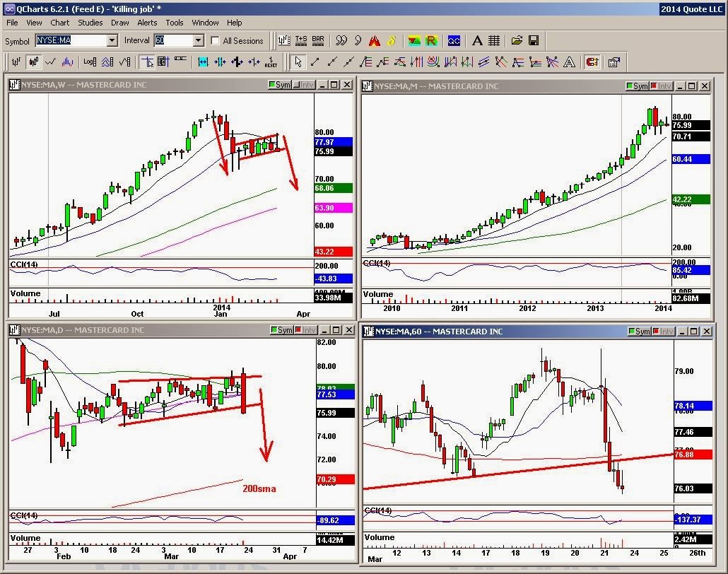
Task: Click the up-arrows scale study icon
Action: click(x=107, y=61)
